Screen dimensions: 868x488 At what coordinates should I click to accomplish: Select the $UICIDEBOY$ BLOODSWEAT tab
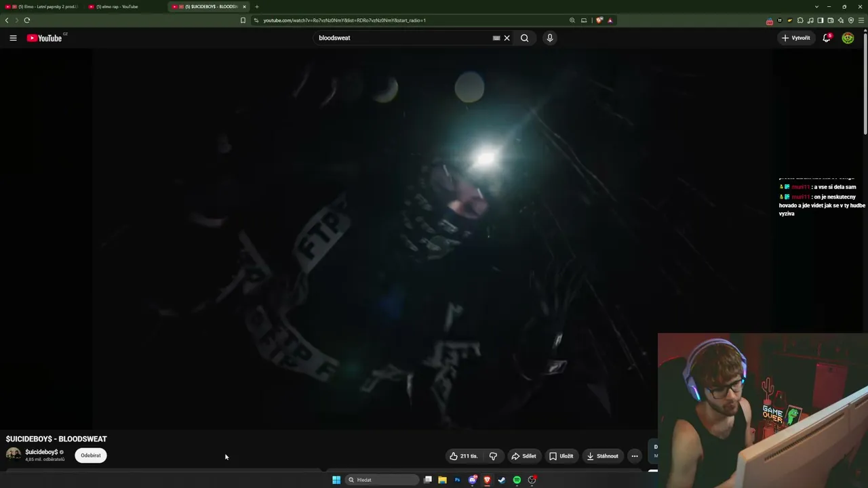[209, 7]
